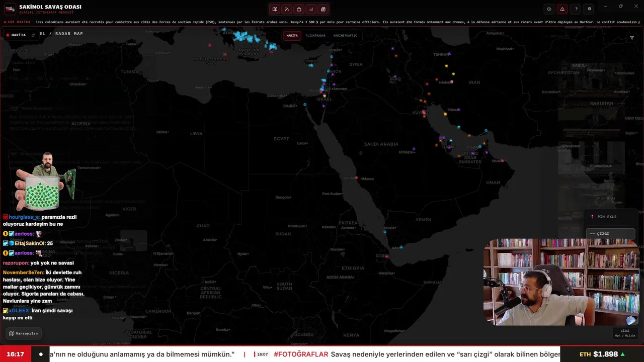The image size is (644, 362).
Task: Open the map view icon in top toolbar
Action: [275, 9]
